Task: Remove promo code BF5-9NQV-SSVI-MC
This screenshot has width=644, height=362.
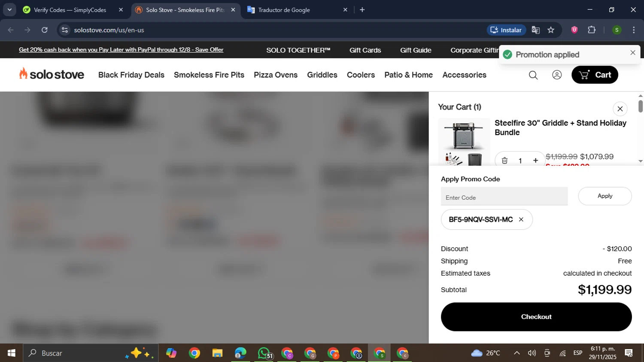Action: [x=521, y=219]
